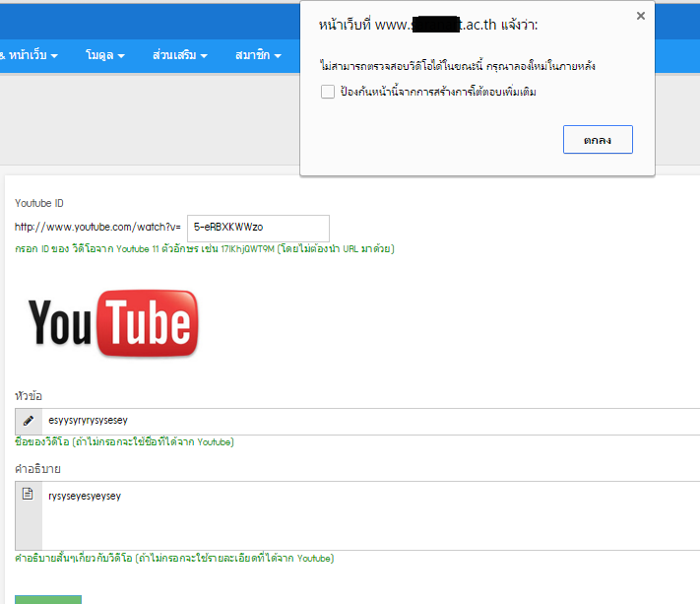The height and width of the screenshot is (604, 700).
Task: Close the alert dialog with the X
Action: 641,16
